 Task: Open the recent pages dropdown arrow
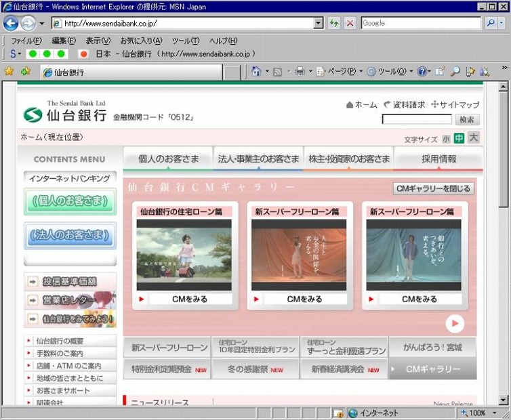click(x=42, y=24)
